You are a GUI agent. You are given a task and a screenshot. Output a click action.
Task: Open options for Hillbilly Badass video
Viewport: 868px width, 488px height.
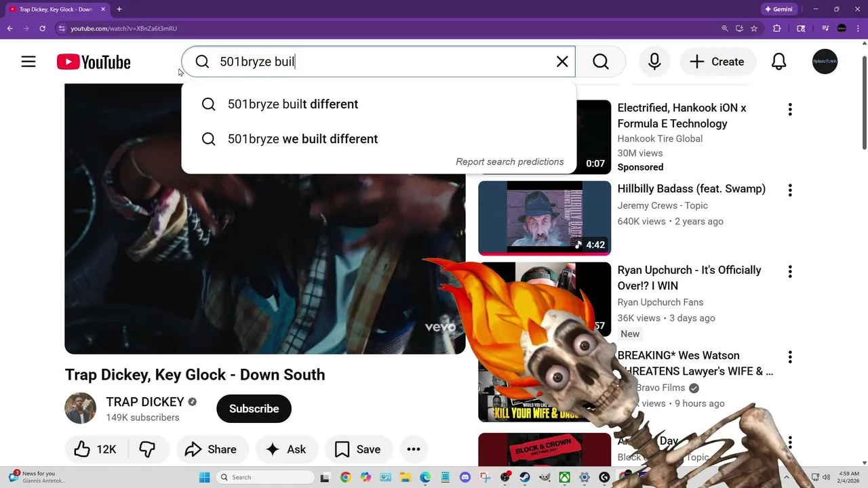(789, 190)
